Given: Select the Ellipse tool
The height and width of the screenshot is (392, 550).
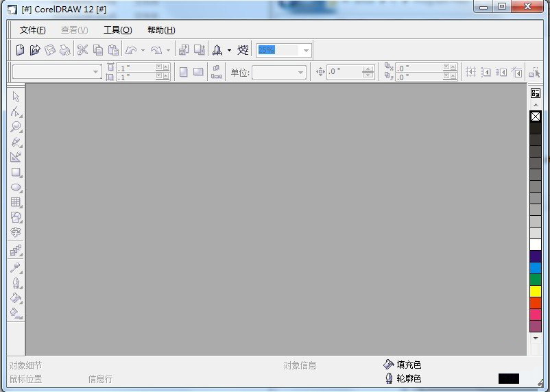Looking at the screenshot, I should pyautogui.click(x=16, y=188).
